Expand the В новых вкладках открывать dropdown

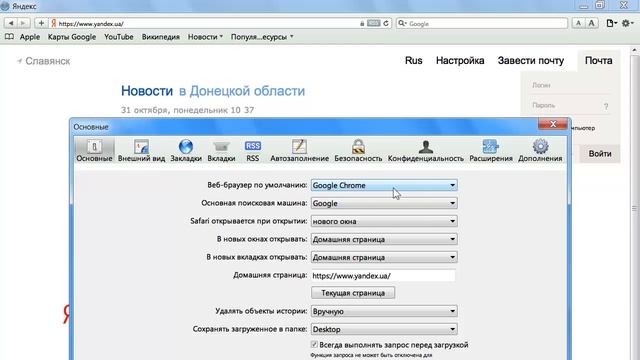click(x=384, y=257)
